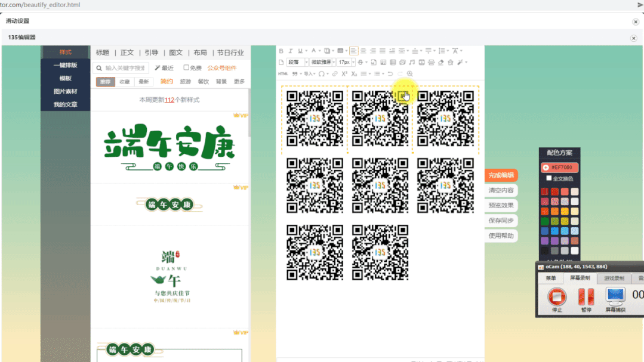This screenshot has width=644, height=362.
Task: Align text left
Action: point(353,51)
